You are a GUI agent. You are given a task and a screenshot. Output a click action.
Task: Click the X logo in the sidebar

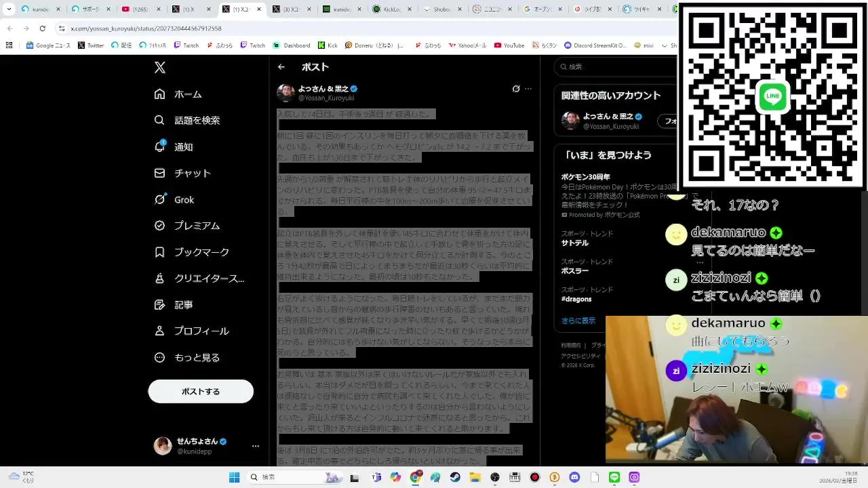160,67
